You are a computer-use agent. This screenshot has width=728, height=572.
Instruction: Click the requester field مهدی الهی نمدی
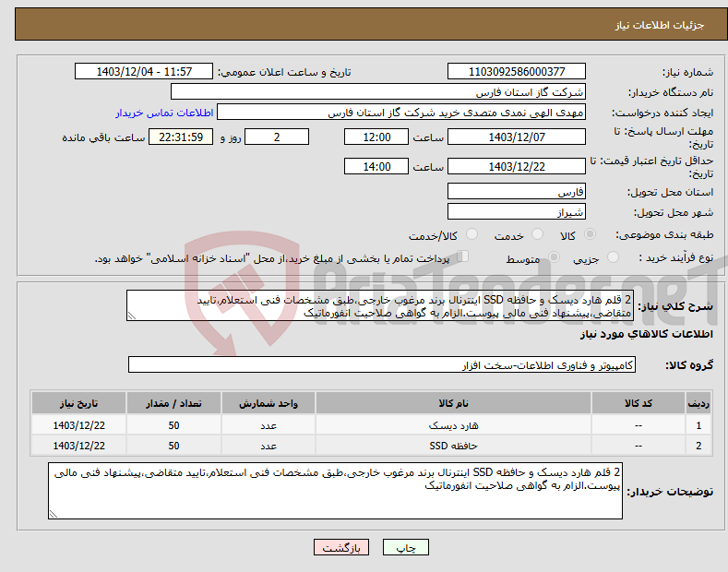[401, 112]
